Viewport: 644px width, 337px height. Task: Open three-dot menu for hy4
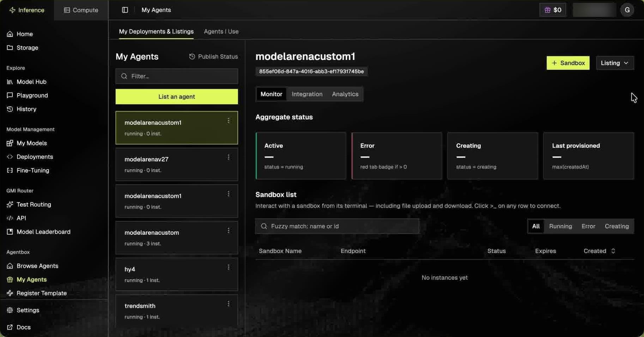[229, 267]
